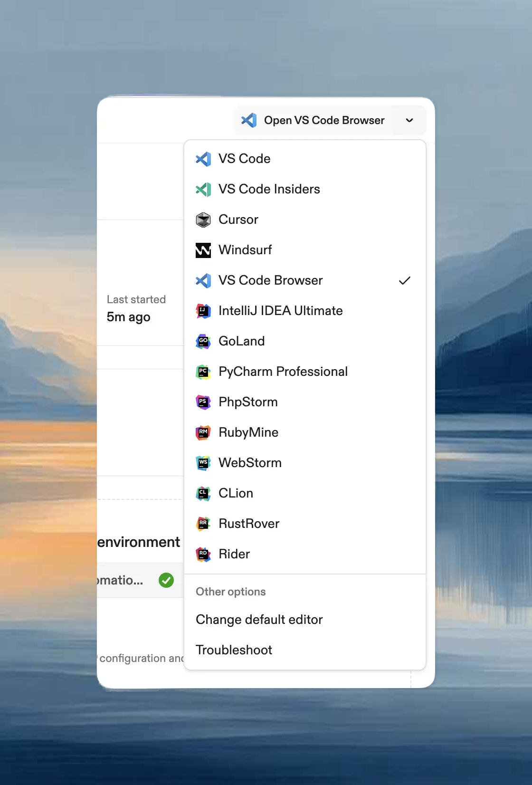The height and width of the screenshot is (785, 532).
Task: Choose VS Code Insiders menu entry
Action: click(x=305, y=189)
